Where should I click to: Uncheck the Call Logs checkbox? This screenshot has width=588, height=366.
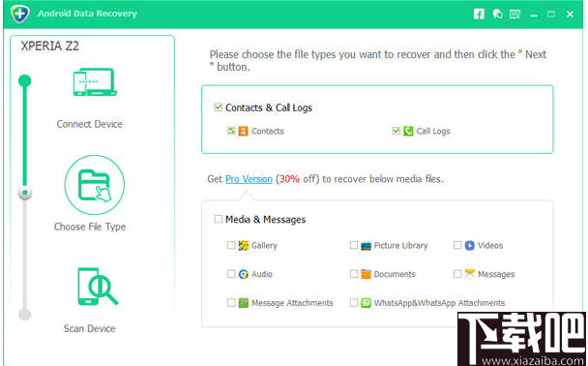pyautogui.click(x=396, y=131)
